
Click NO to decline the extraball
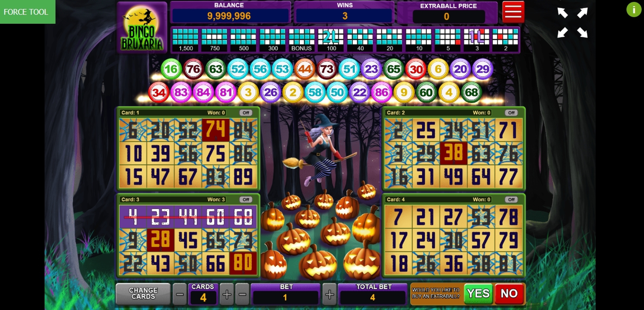click(509, 293)
